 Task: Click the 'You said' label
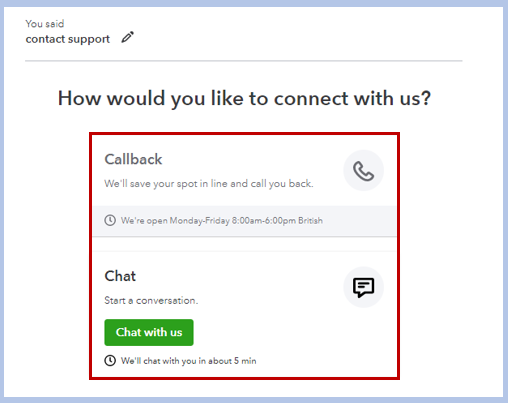45,24
